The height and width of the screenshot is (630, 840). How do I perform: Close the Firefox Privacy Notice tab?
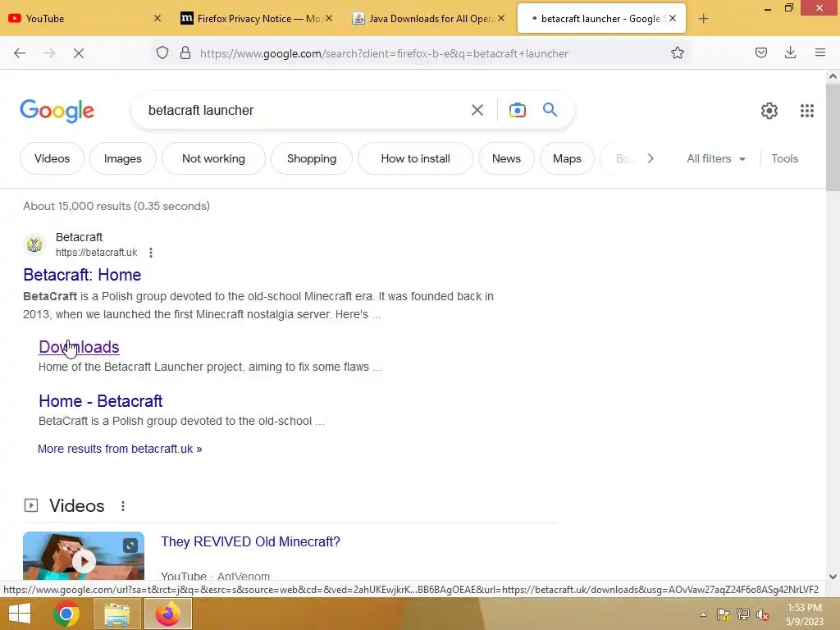tap(329, 18)
